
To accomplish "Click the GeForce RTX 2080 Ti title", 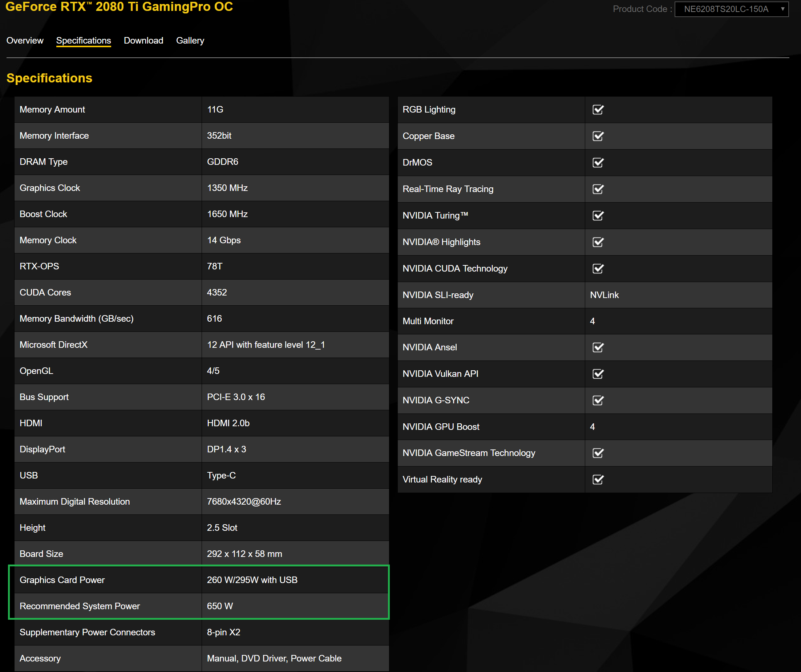I will [x=119, y=7].
